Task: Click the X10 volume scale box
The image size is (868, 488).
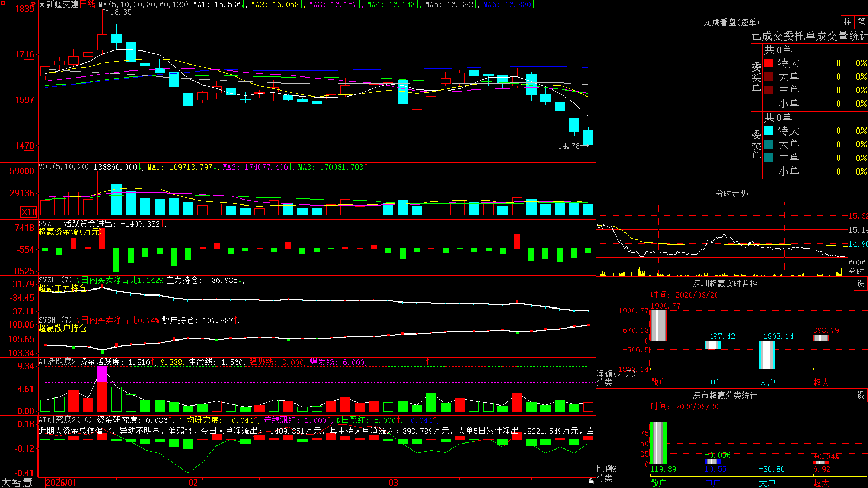Action: (29, 212)
